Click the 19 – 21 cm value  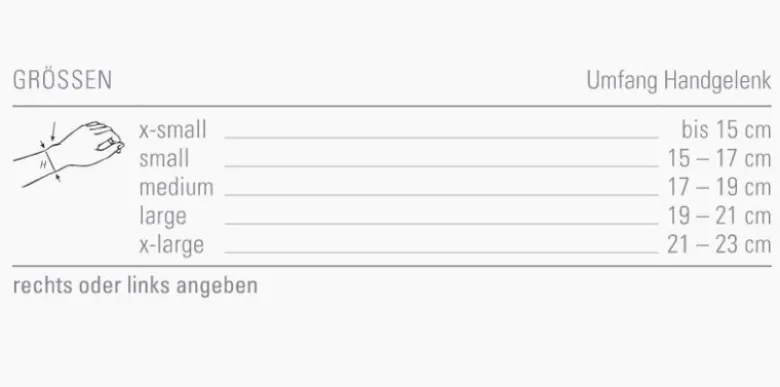pos(719,217)
